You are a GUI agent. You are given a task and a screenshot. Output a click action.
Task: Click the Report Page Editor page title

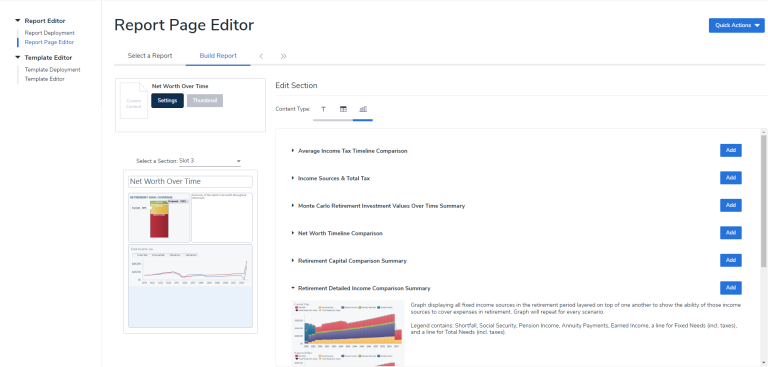pos(184,25)
